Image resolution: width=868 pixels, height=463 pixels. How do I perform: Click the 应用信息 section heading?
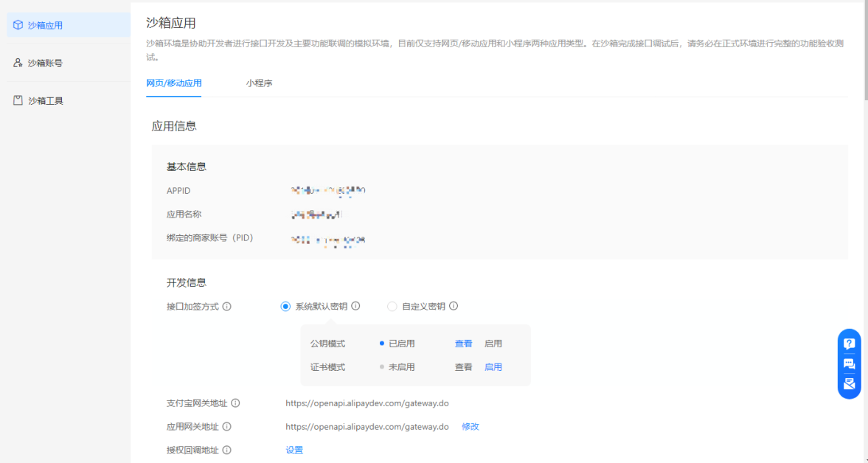tap(174, 126)
